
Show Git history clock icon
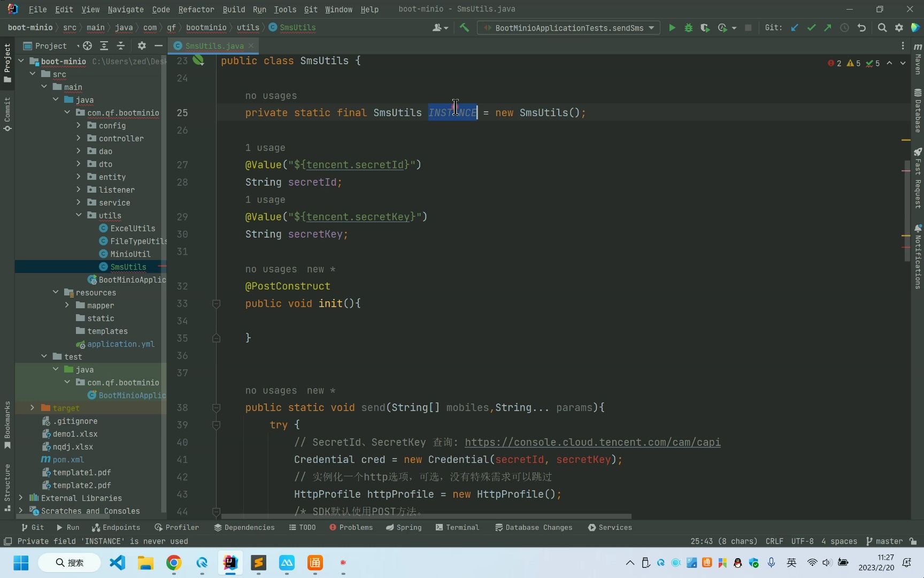click(x=844, y=28)
